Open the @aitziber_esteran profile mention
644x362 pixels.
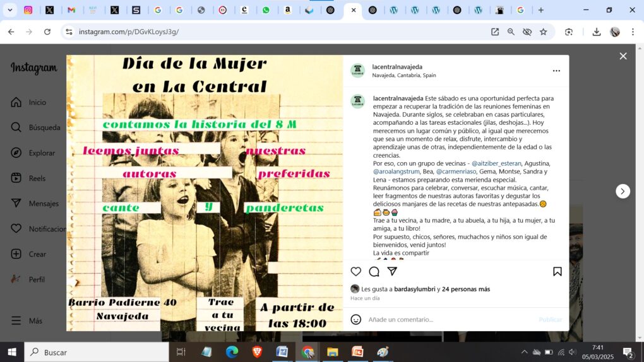pos(496,163)
